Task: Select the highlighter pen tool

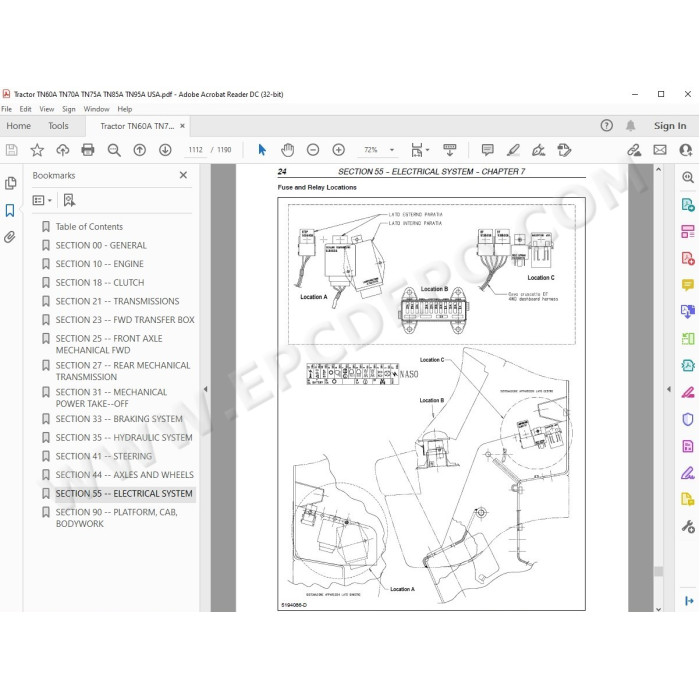Action: pos(513,150)
